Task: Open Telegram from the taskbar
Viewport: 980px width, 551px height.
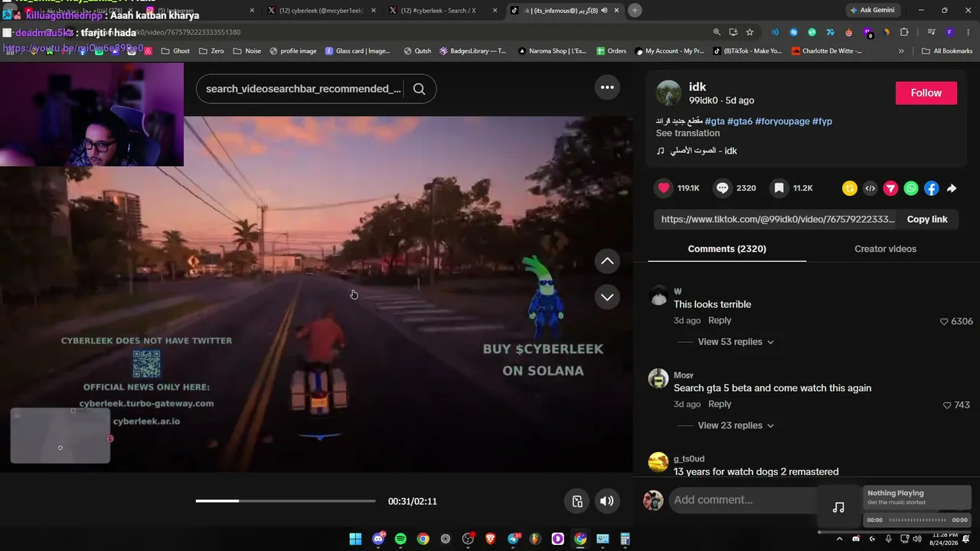Action: 513,539
